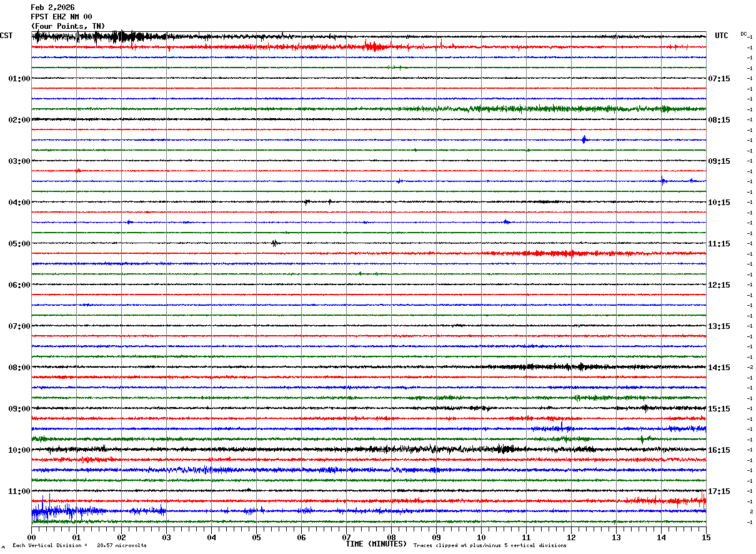Click the 08 minute tick on time axis
The height and width of the screenshot is (554, 756).
pos(391,537)
